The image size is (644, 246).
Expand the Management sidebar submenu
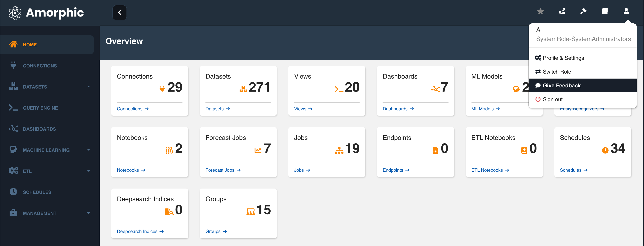(88, 213)
